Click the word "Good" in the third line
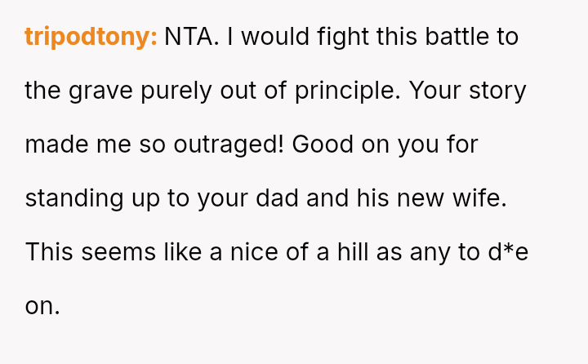The image size is (588, 364). click(x=322, y=144)
